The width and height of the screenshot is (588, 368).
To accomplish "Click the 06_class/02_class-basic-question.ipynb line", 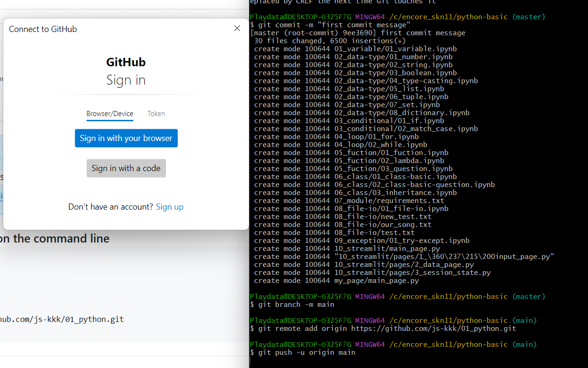I will click(x=375, y=185).
